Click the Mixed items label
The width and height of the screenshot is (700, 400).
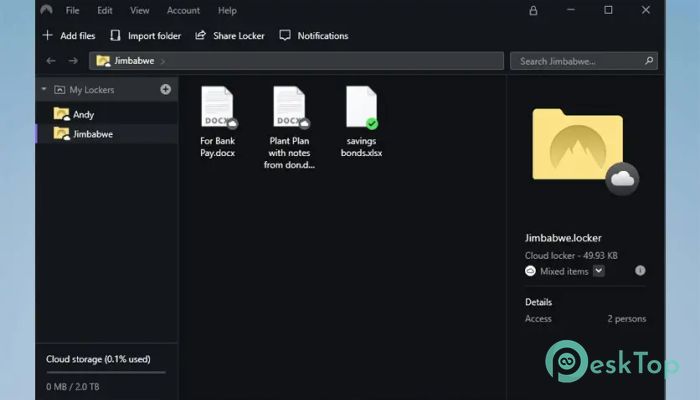click(564, 271)
